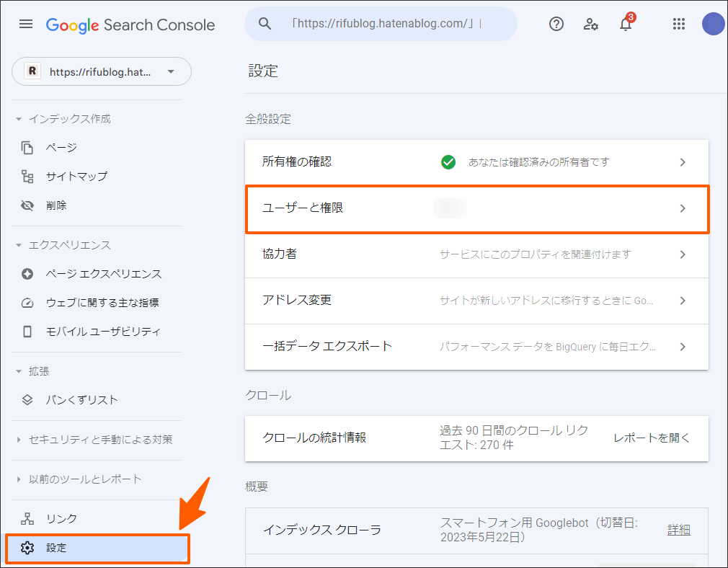
Task: Click the モバイル ユーザビリティ phone icon
Action: [27, 332]
